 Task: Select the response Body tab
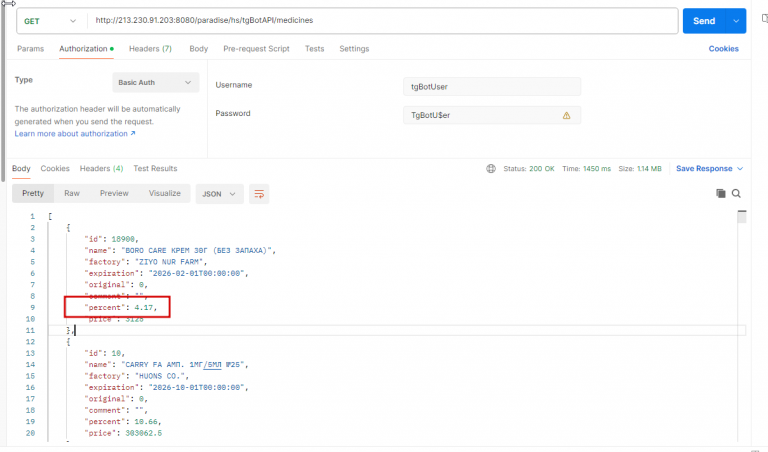21,168
